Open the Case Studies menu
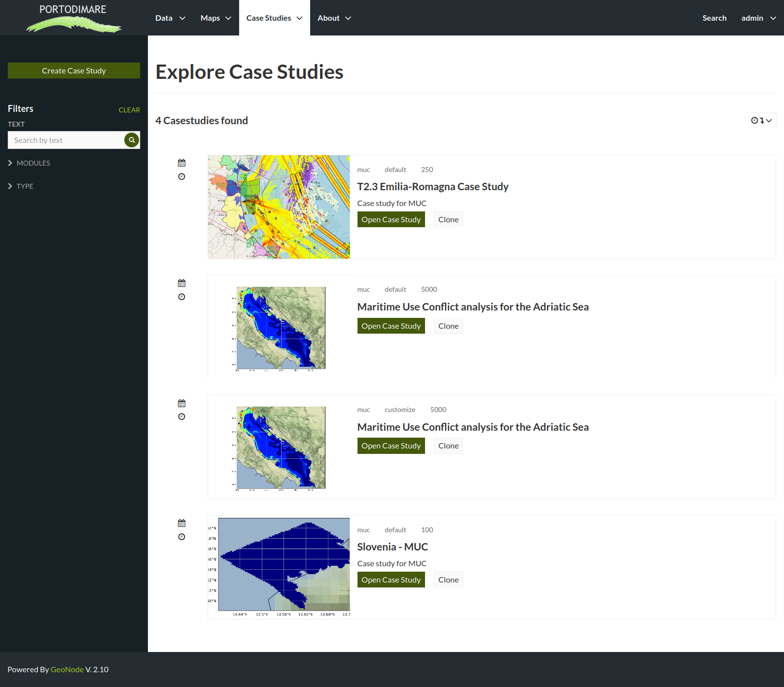Screen dimensions: 784x687 (275, 18)
